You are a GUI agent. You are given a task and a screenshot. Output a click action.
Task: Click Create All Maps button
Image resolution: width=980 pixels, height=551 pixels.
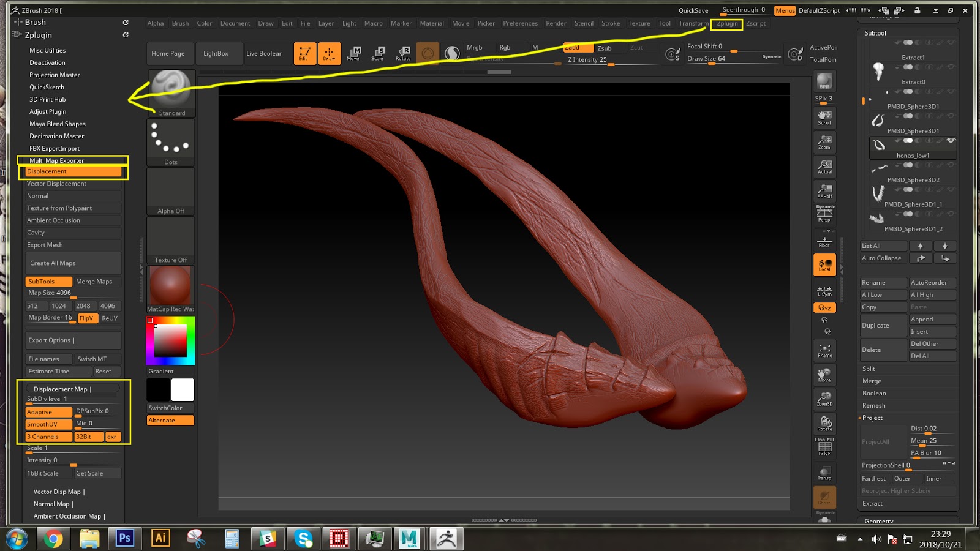coord(73,263)
